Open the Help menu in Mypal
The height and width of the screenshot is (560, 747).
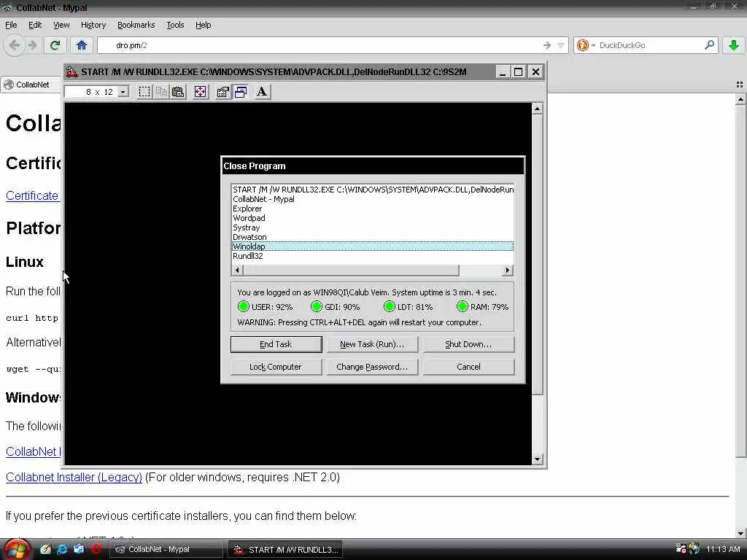[x=203, y=25]
